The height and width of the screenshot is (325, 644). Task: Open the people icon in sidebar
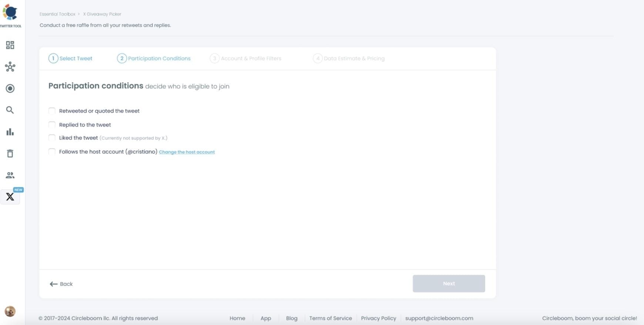[x=10, y=175]
